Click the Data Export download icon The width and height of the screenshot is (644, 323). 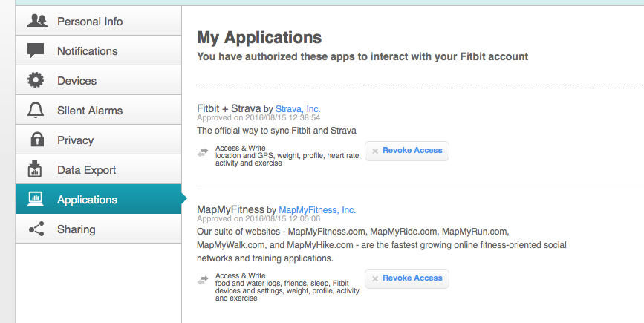36,170
